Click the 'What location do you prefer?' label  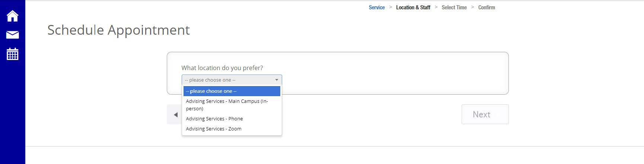(x=222, y=68)
